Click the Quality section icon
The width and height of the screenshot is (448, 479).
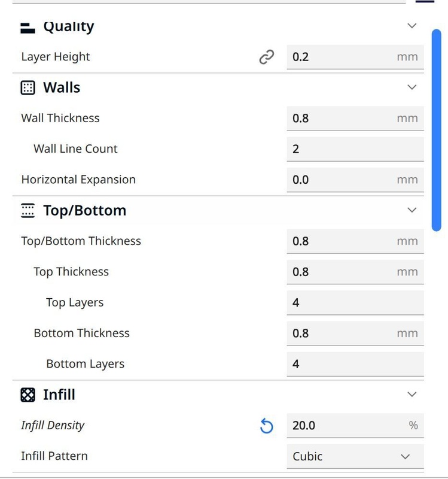coord(28,28)
